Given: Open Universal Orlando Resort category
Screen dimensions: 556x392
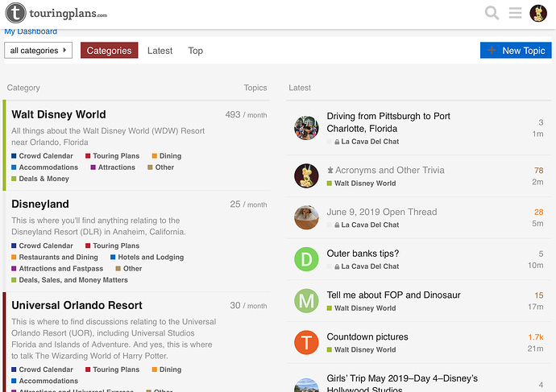Looking at the screenshot, I should point(77,305).
